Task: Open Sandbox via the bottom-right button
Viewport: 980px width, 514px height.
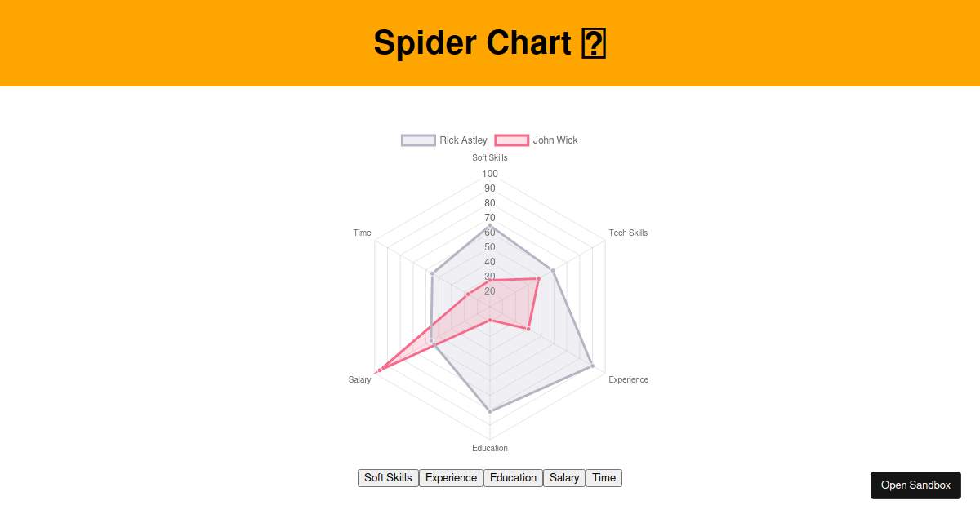Action: (915, 485)
